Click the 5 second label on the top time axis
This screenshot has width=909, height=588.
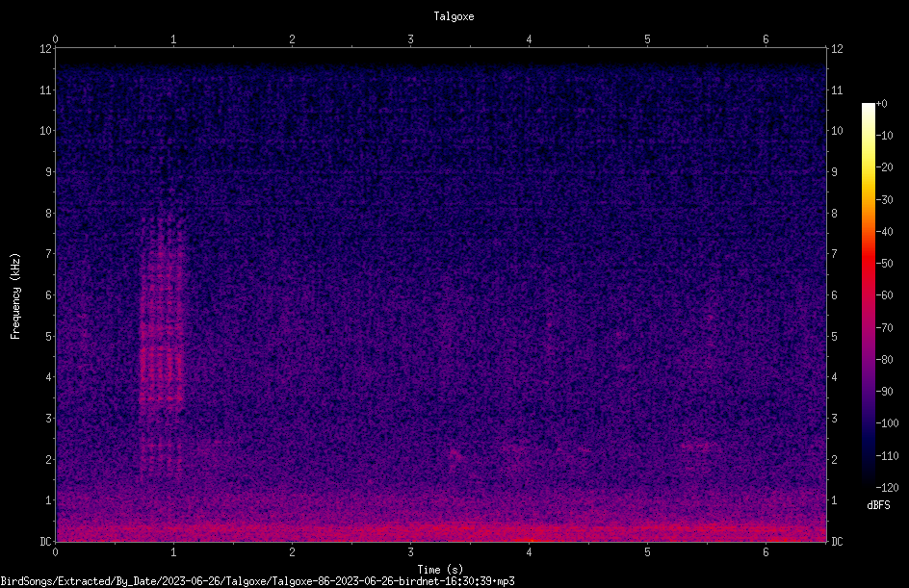point(647,39)
